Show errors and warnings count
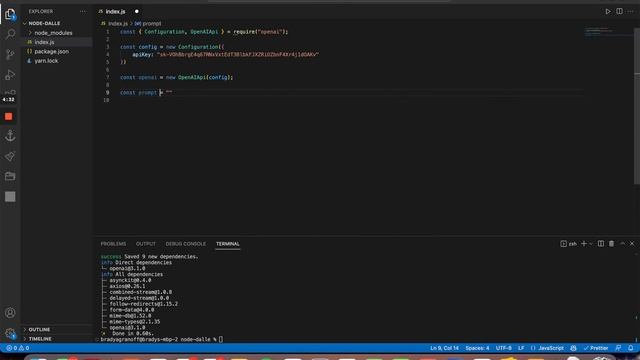 [18, 348]
